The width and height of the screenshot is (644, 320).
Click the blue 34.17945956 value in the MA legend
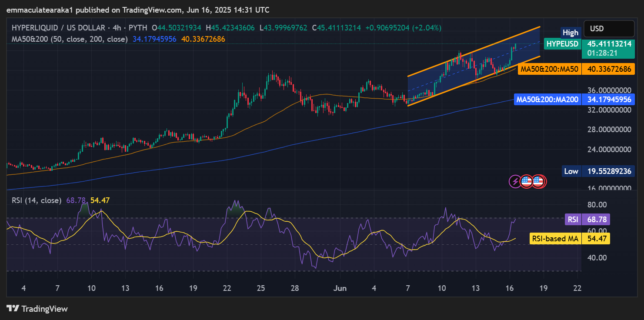click(x=154, y=39)
